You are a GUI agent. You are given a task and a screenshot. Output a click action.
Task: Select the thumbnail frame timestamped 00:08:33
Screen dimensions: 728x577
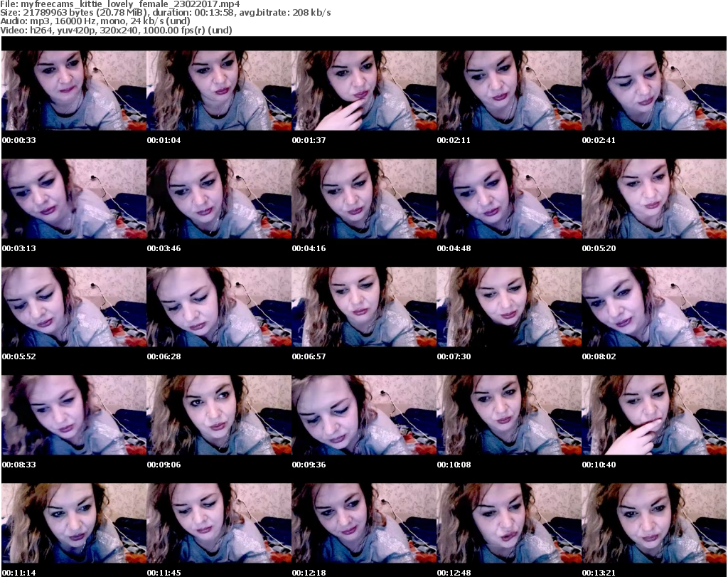(x=74, y=415)
